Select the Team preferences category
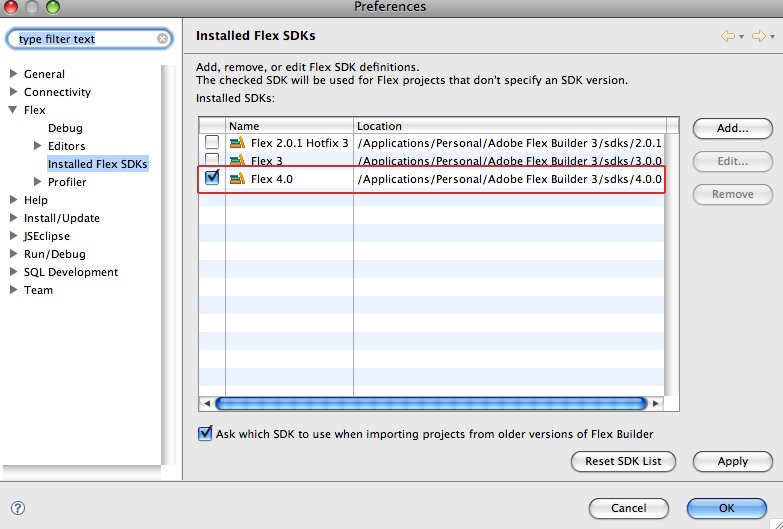 click(x=38, y=290)
